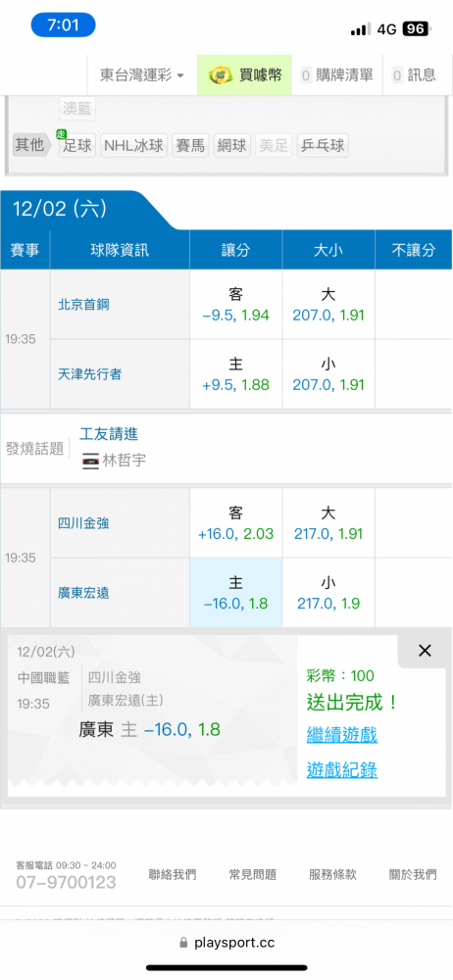Switch to the 網球 category
The width and height of the screenshot is (453, 980).
pos(232,146)
